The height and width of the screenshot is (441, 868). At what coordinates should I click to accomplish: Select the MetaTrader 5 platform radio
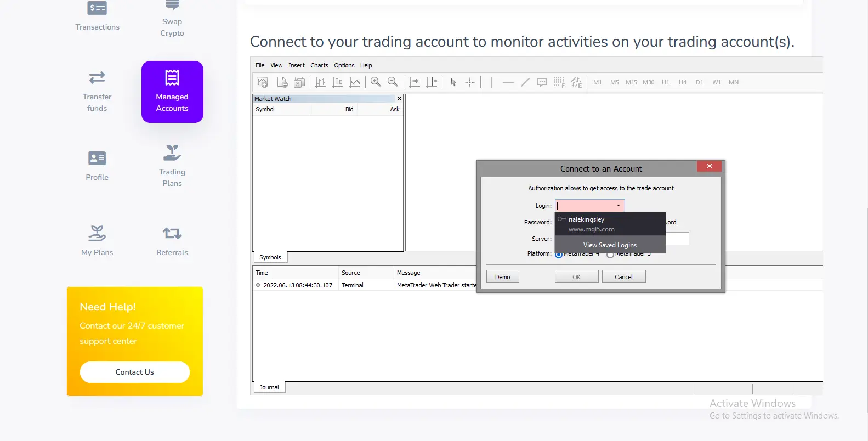(x=610, y=255)
